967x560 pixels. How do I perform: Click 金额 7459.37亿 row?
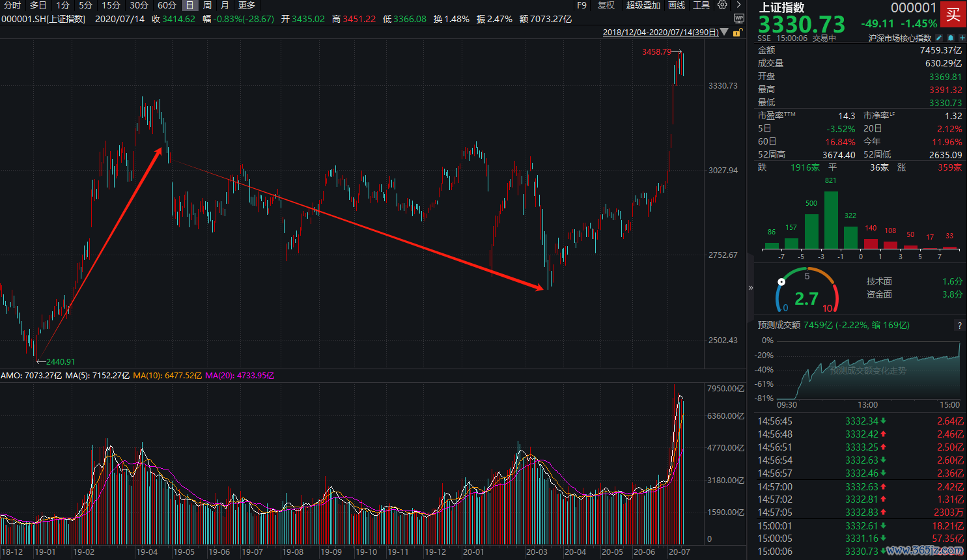point(860,50)
